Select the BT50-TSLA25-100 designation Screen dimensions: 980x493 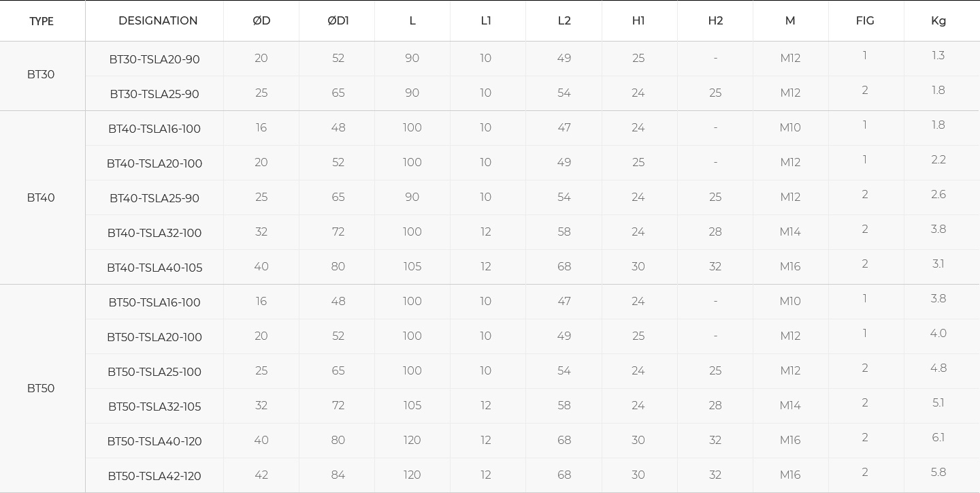tap(154, 372)
